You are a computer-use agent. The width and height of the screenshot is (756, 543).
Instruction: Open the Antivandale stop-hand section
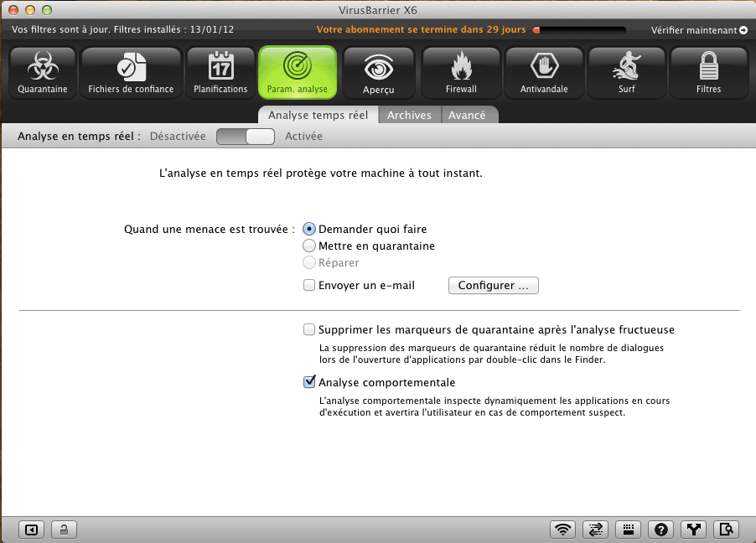543,73
